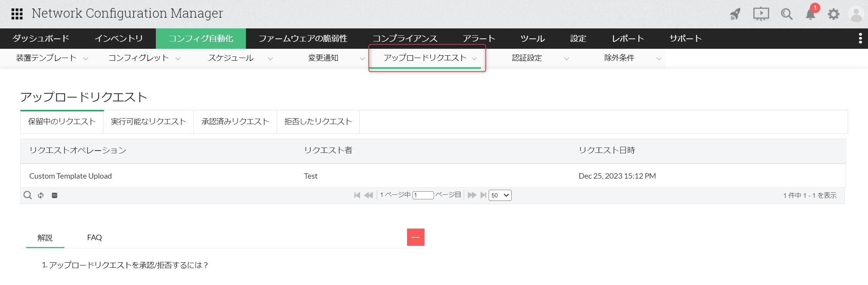Open the コンプライアンス menu
The image size is (868, 285).
pyautogui.click(x=405, y=38)
